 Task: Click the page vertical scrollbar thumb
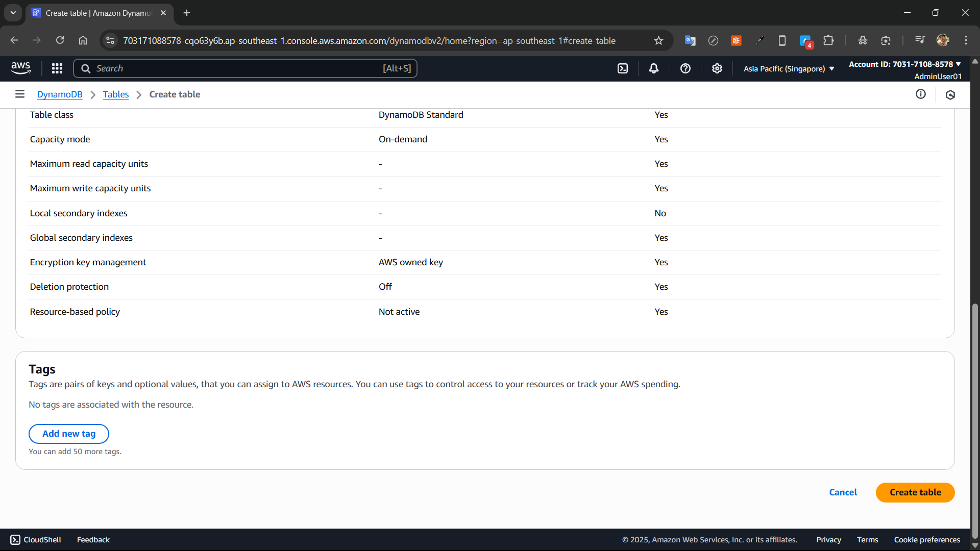coord(975,421)
